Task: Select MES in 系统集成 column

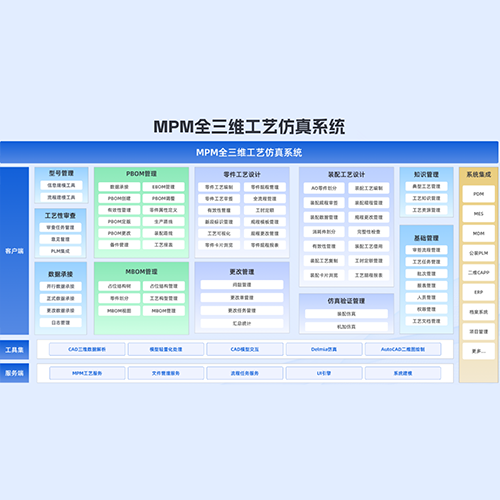Action: (479, 214)
